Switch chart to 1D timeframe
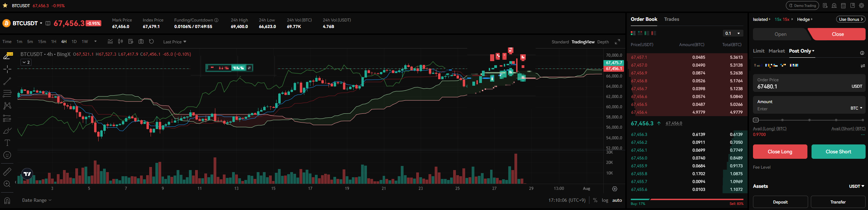The image size is (868, 210). [74, 42]
